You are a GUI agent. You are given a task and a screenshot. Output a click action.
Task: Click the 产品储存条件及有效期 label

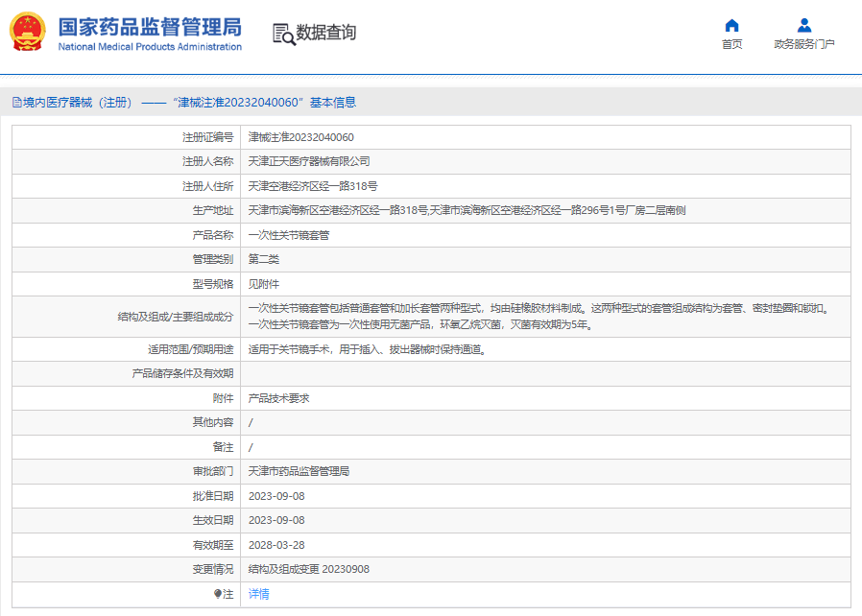[182, 373]
